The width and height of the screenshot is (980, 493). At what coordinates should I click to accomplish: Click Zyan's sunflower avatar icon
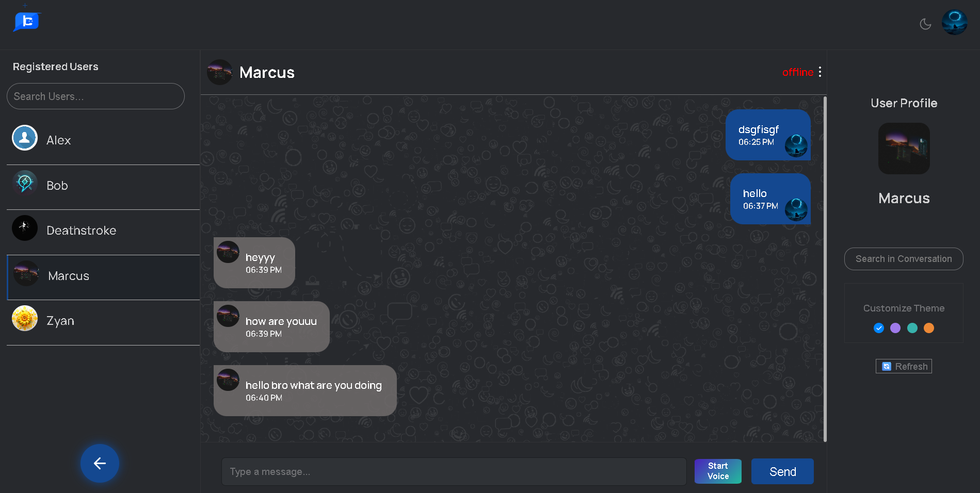[25, 318]
